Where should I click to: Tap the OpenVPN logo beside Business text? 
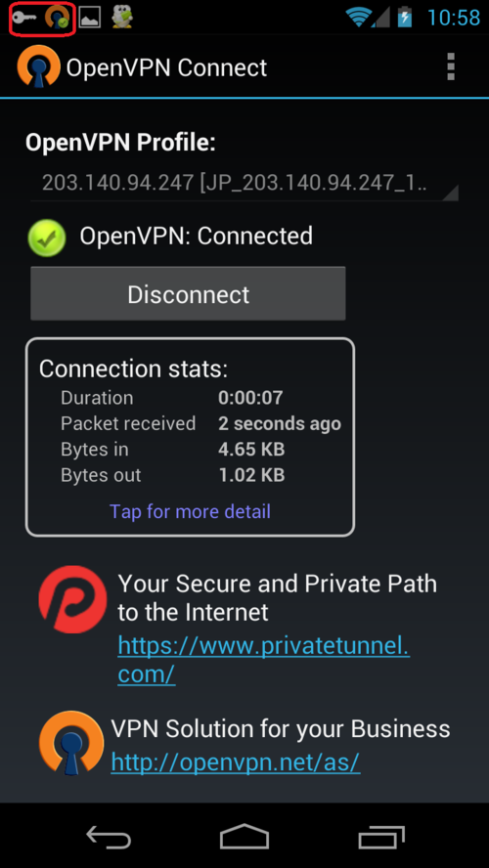(x=71, y=743)
